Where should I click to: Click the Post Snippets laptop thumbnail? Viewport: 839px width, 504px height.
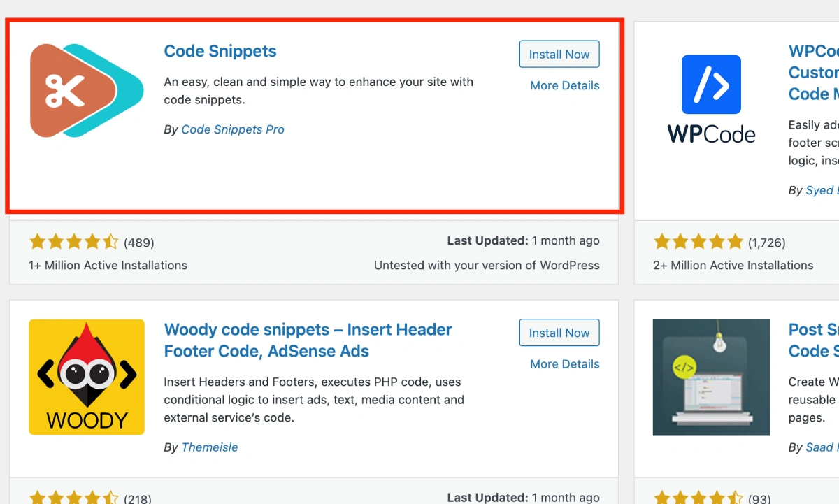tap(711, 377)
